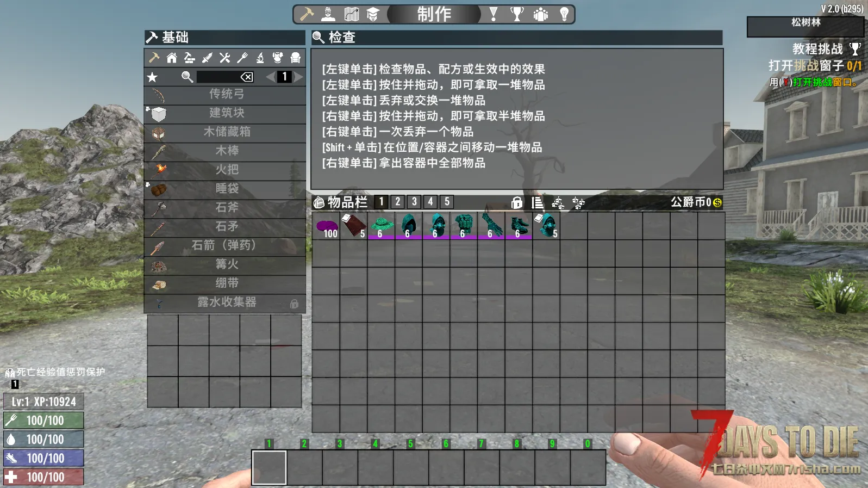Switch to inventory page 1

click(382, 202)
